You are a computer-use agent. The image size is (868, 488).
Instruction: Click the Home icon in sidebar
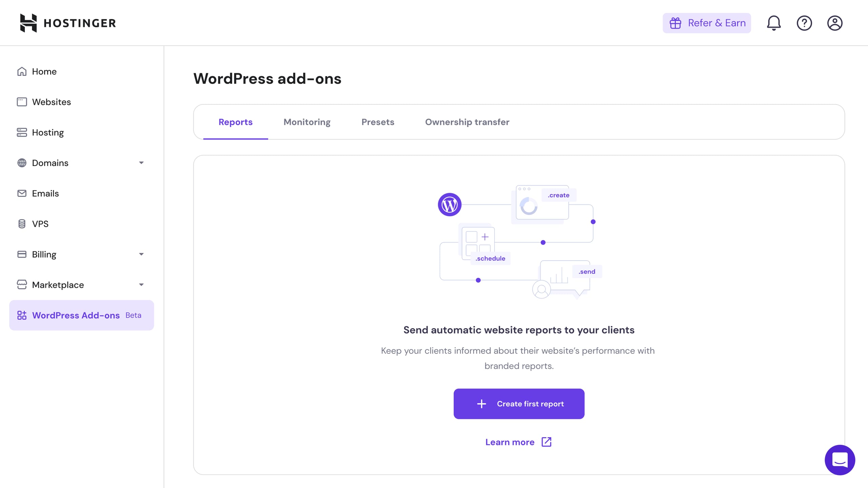click(22, 72)
